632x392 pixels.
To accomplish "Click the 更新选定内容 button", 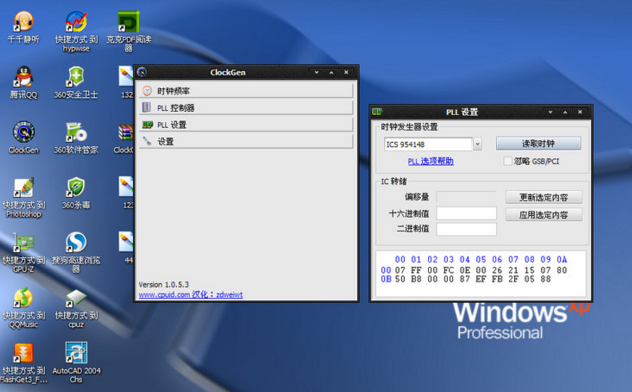I will 544,197.
